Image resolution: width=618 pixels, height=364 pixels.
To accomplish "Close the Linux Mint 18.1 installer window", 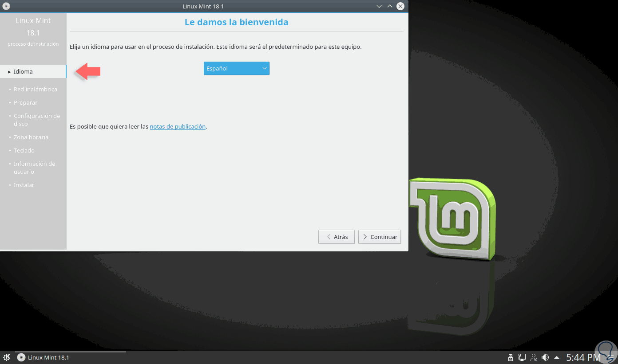I will pyautogui.click(x=400, y=6).
